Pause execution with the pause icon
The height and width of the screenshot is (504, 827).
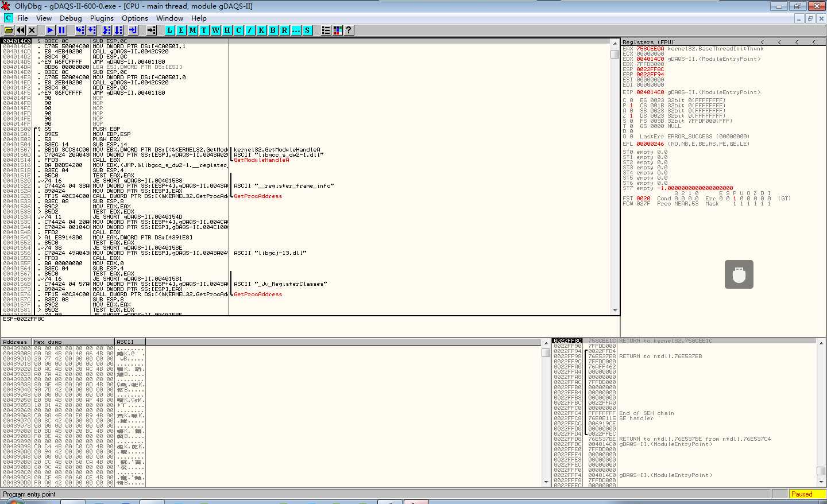coord(62,30)
